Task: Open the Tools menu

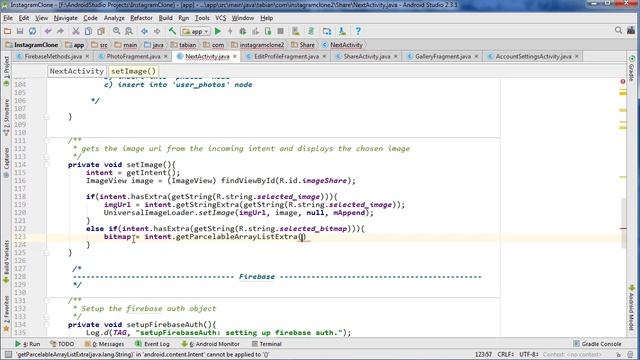Action: [202, 18]
